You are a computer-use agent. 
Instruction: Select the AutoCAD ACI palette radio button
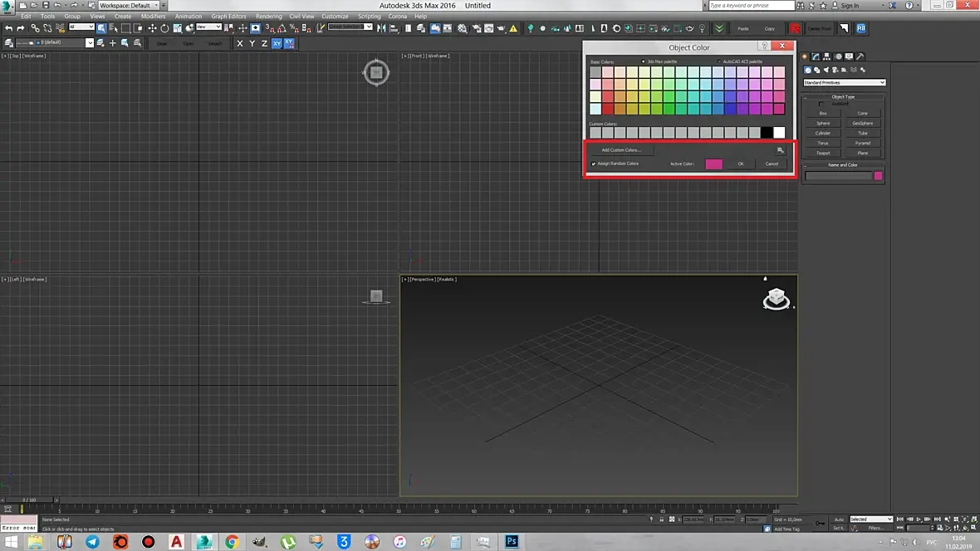719,61
